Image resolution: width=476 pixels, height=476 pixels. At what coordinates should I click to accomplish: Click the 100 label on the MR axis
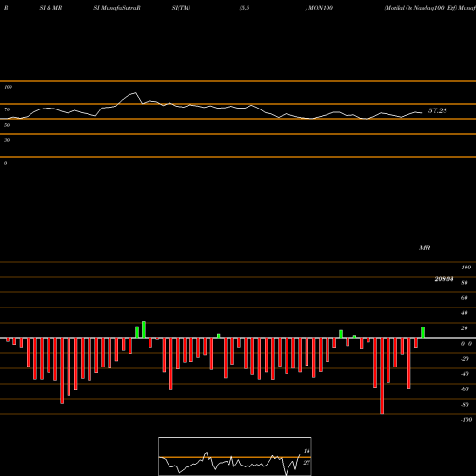[x=466, y=268]
